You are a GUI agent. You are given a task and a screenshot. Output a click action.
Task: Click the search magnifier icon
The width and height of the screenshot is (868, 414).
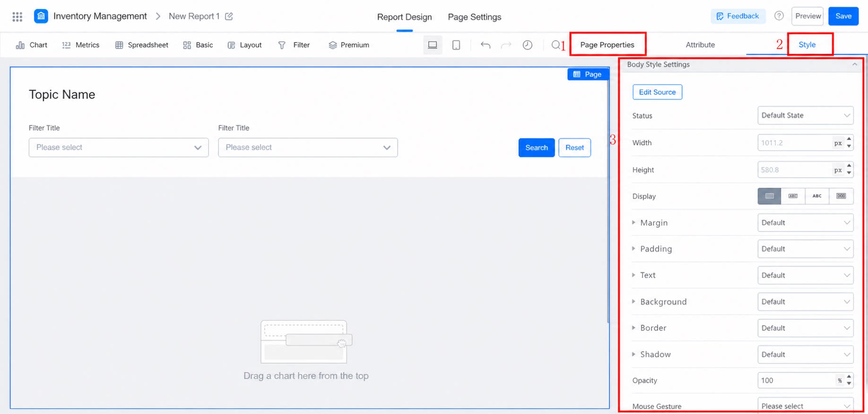point(556,45)
